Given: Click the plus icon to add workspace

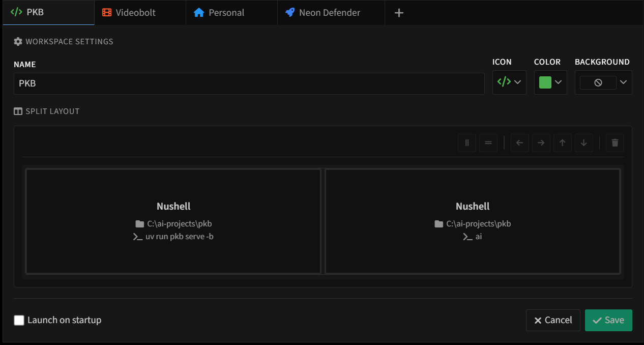Looking at the screenshot, I should tap(399, 13).
